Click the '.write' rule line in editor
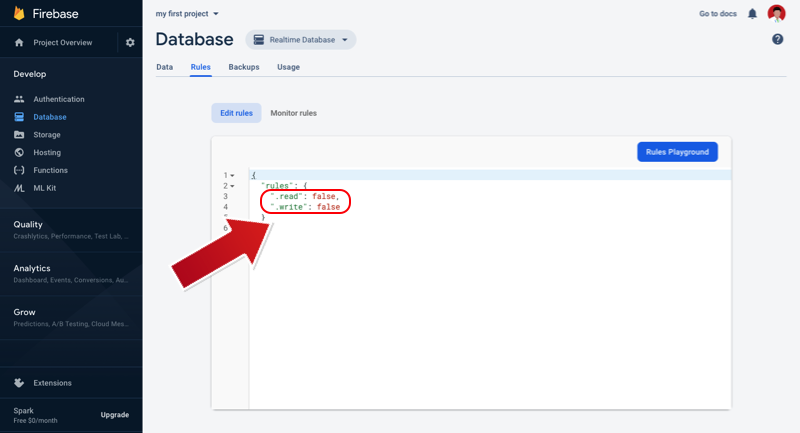800x433 pixels. click(x=308, y=207)
